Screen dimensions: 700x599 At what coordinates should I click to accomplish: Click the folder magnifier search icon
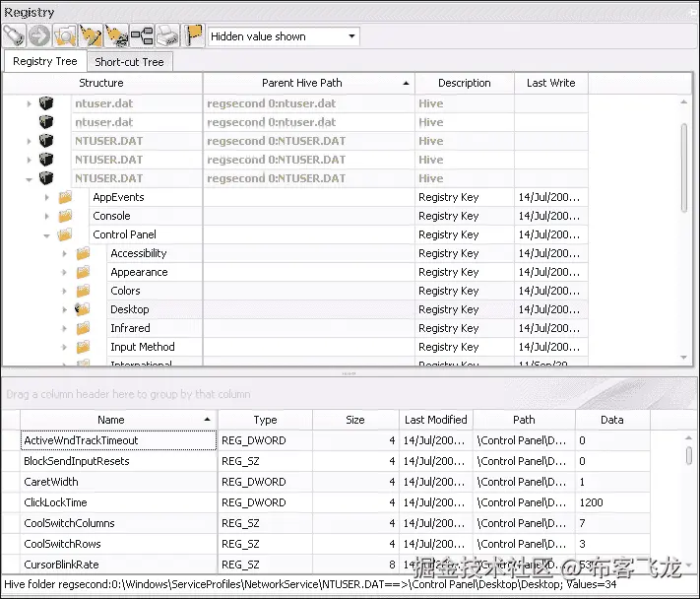click(65, 35)
